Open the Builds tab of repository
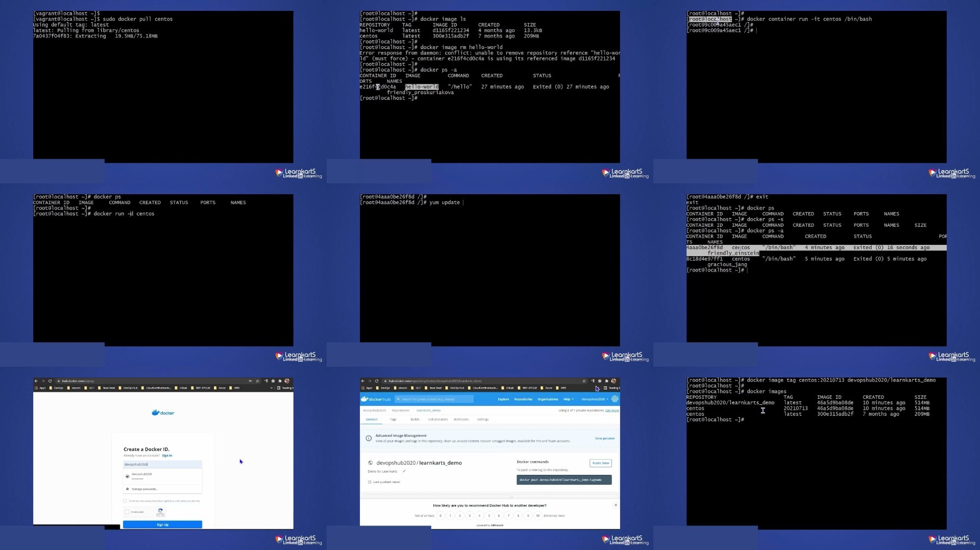Screen dimensions: 980x550 click(x=415, y=419)
